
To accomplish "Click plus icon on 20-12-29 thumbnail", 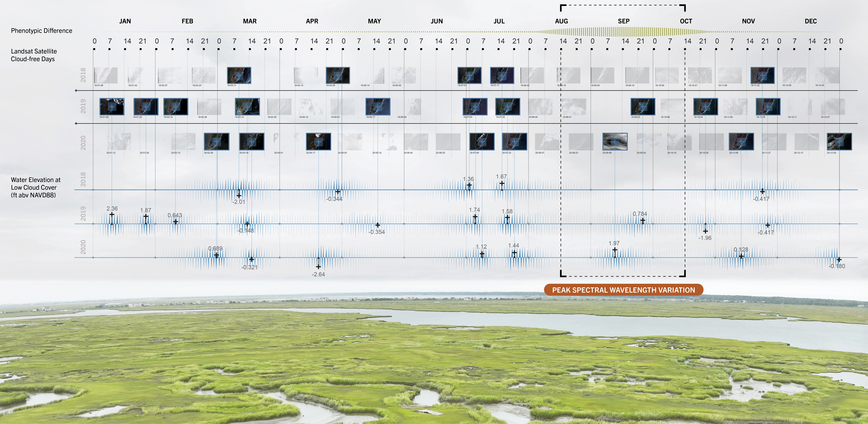I will pyautogui.click(x=839, y=142).
